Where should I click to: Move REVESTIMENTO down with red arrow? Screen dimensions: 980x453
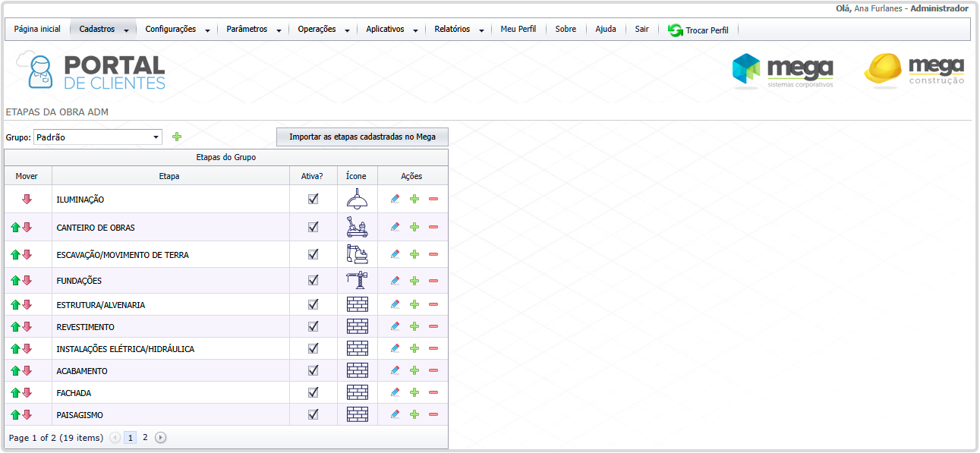coord(27,327)
